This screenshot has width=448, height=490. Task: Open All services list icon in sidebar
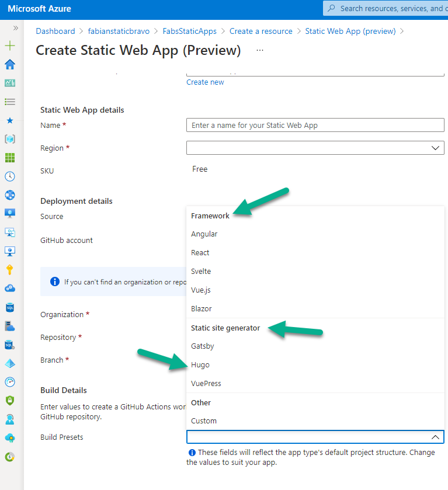(x=10, y=102)
